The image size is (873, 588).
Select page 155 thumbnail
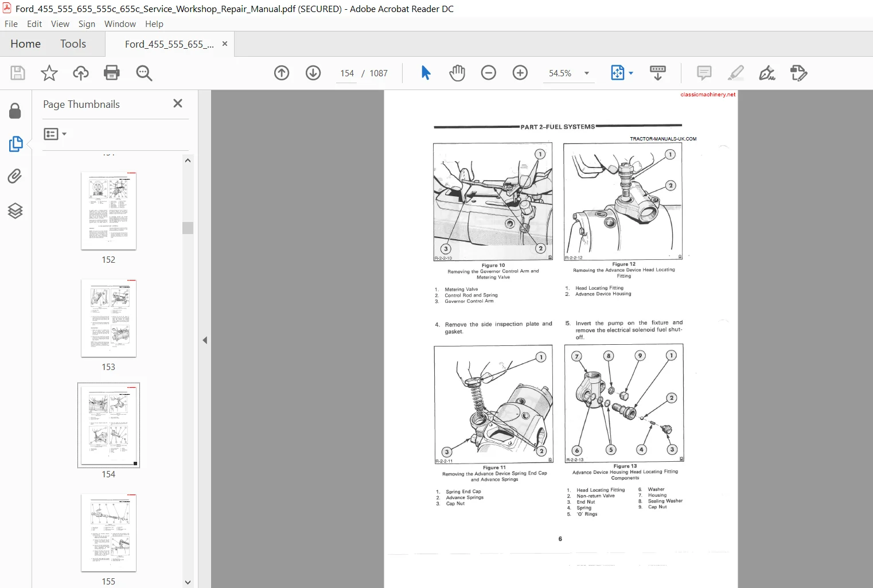coord(108,532)
